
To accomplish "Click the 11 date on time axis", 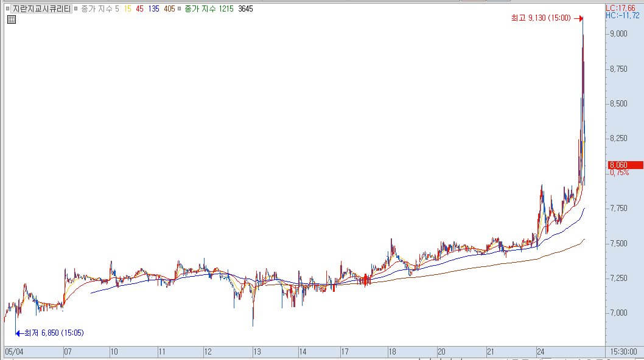I will [x=162, y=351].
